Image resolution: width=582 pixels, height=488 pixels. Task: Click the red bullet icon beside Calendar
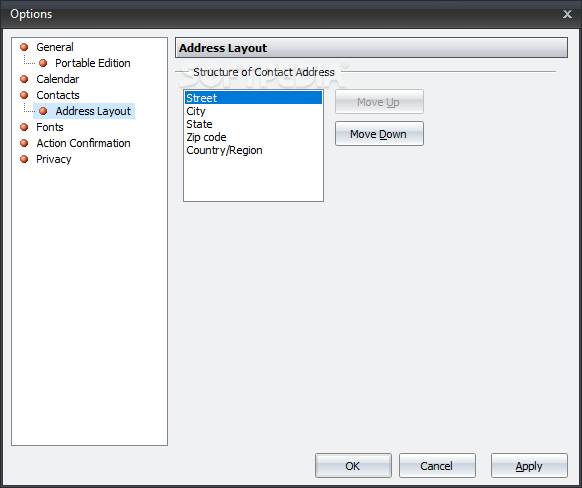(x=24, y=79)
